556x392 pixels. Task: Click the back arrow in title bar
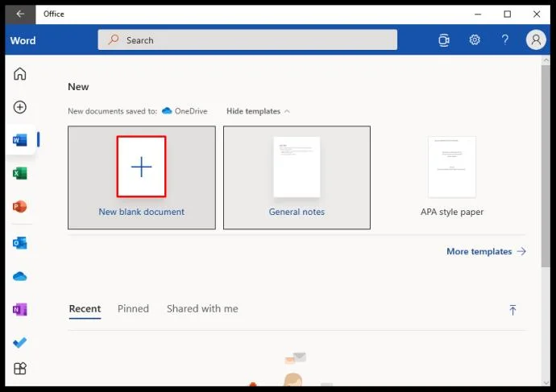tap(20, 14)
